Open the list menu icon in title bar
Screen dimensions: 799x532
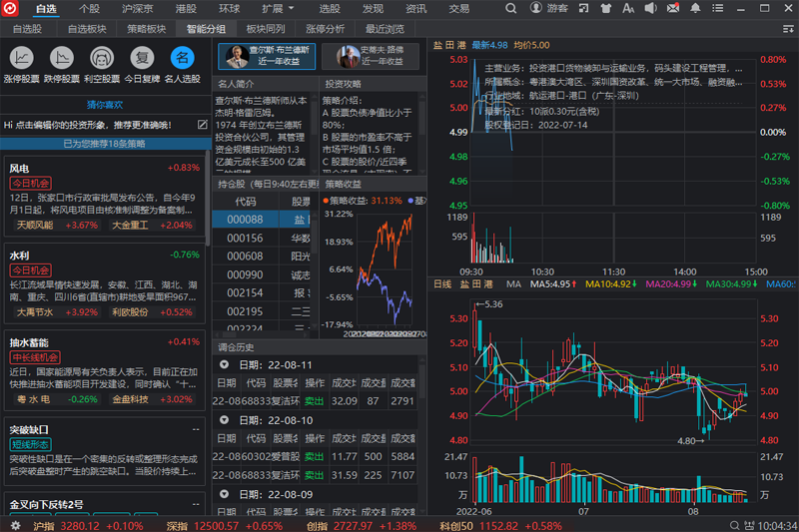[717, 8]
